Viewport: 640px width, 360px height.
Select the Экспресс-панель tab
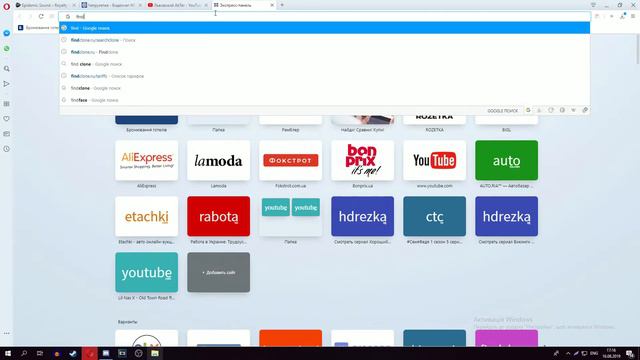tap(243, 5)
